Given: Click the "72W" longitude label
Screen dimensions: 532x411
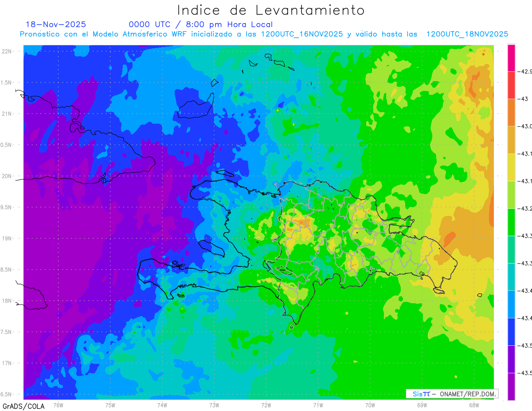Looking at the screenshot, I should pyautogui.click(x=266, y=405).
